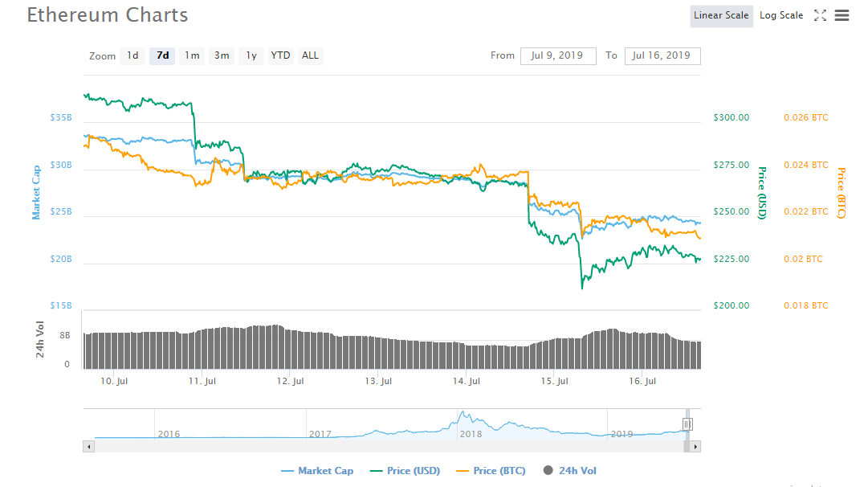
Task: Click navigator scrollbar right arrow
Action: (695, 447)
